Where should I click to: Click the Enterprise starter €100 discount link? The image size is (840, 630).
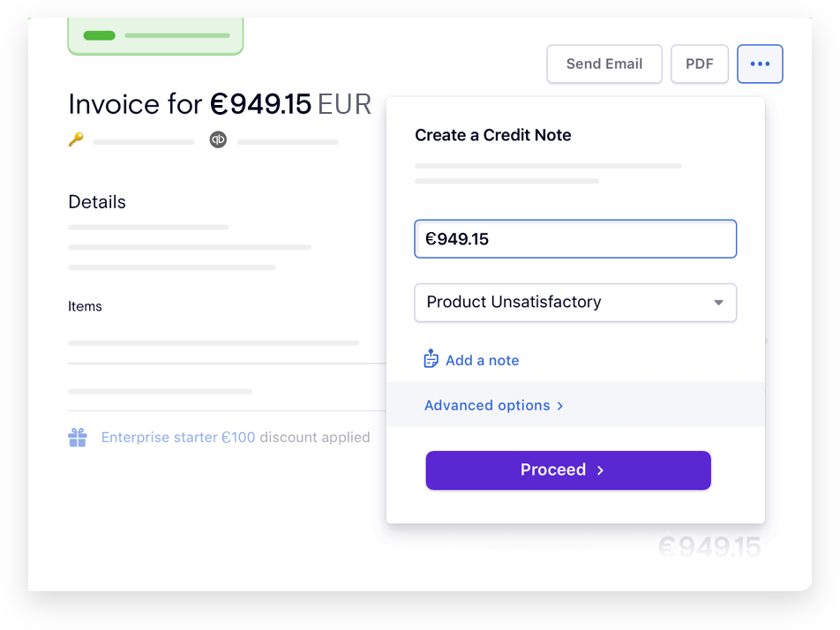tap(178, 437)
